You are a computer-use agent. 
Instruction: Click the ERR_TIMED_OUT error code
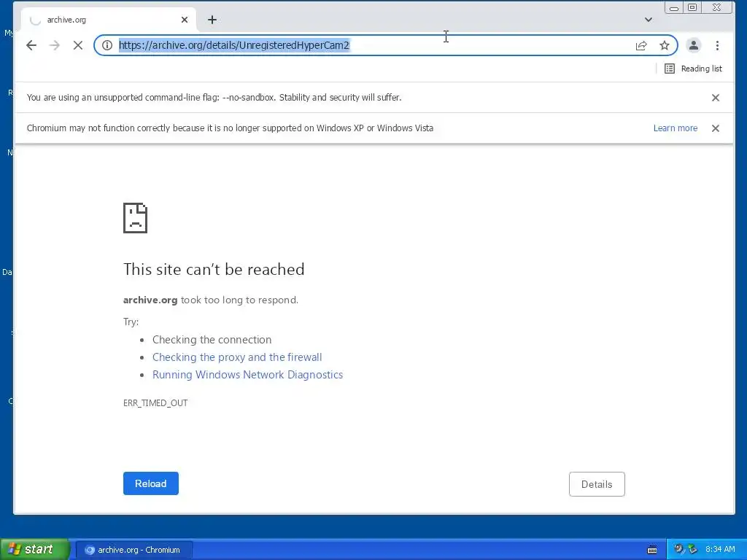[x=155, y=402]
